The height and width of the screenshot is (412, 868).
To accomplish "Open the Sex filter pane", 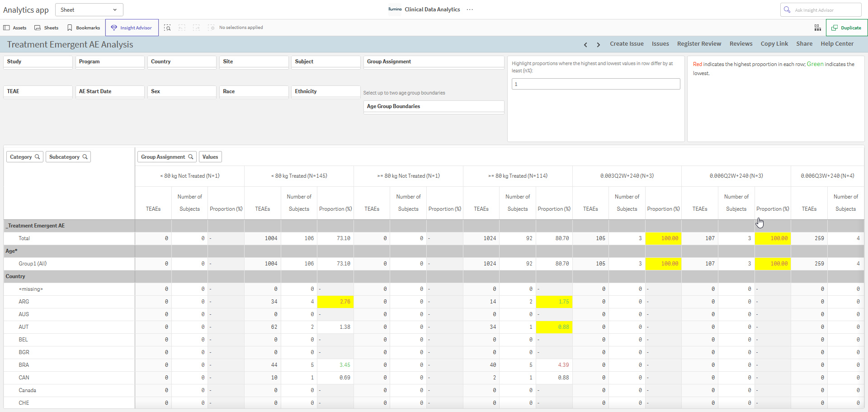I will [182, 92].
